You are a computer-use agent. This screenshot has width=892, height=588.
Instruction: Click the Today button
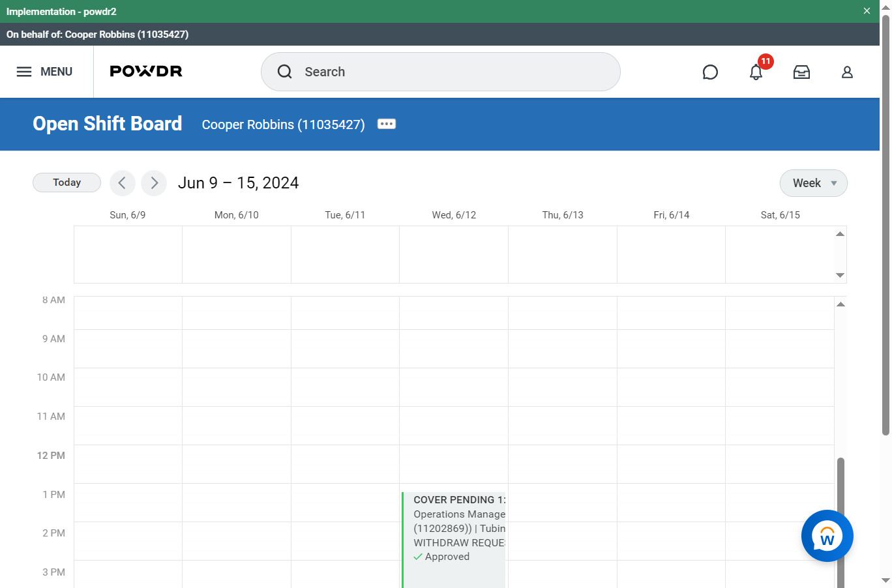point(67,183)
